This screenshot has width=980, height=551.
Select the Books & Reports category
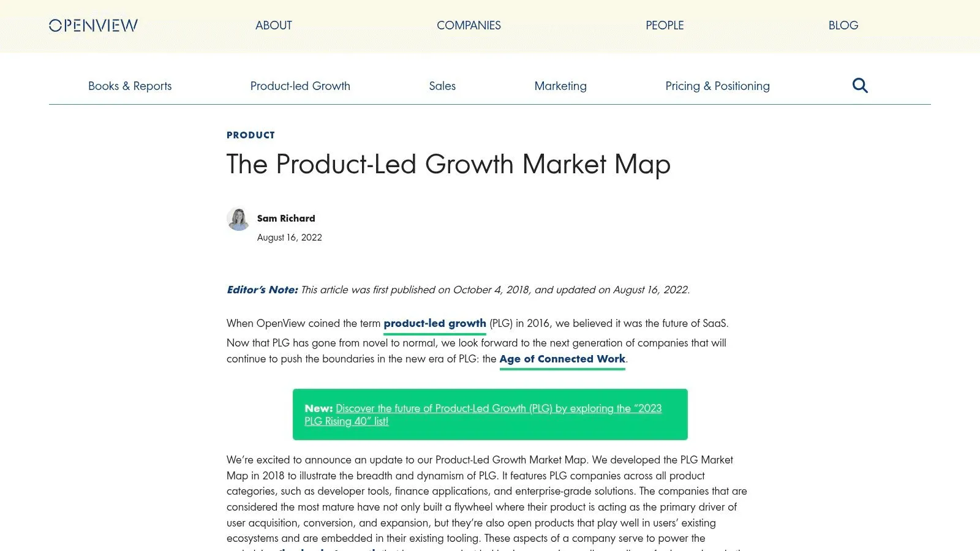130,86
